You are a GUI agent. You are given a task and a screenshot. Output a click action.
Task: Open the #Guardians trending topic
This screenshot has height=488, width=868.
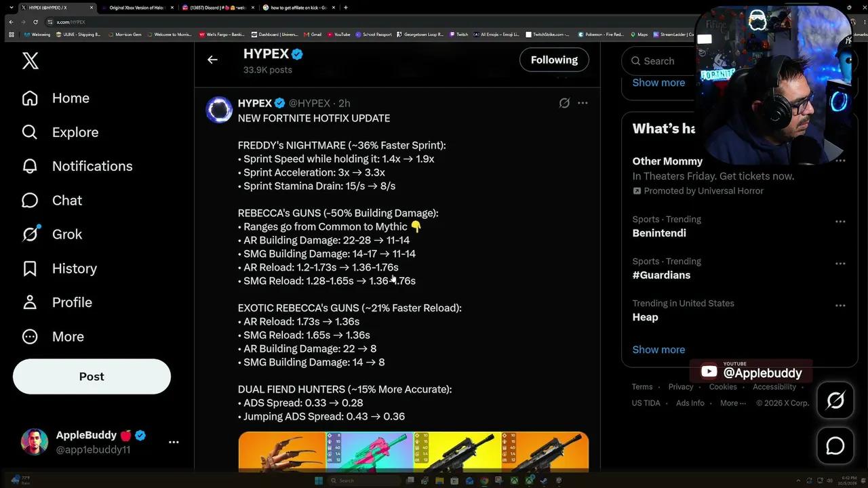click(661, 275)
